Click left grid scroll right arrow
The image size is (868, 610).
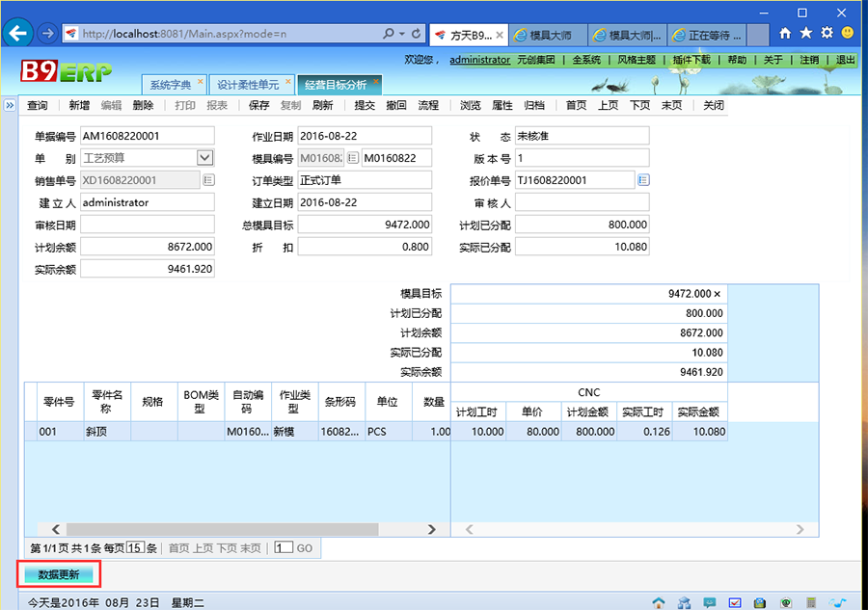click(432, 529)
